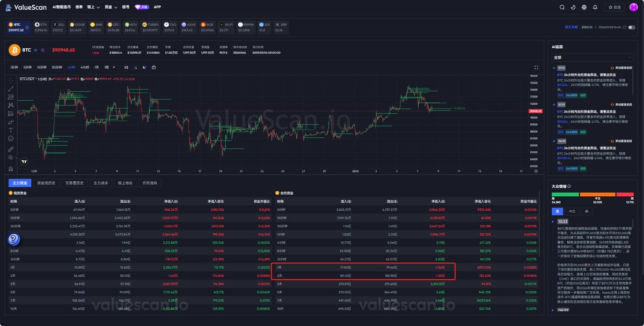This screenshot has width=644, height=326.
Task: Select the 中立 sentiment tab
Action: (x=572, y=211)
